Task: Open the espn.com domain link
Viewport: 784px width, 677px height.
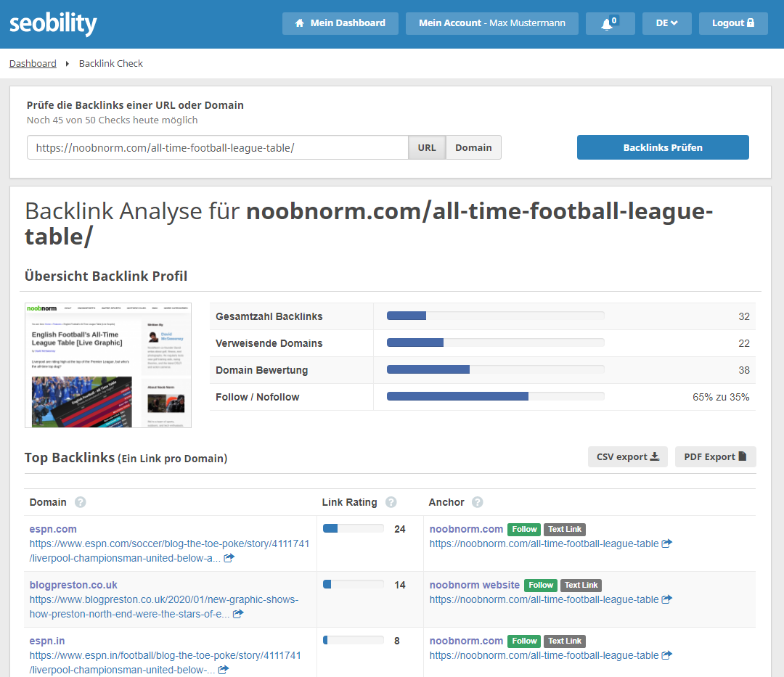Action: [x=53, y=529]
